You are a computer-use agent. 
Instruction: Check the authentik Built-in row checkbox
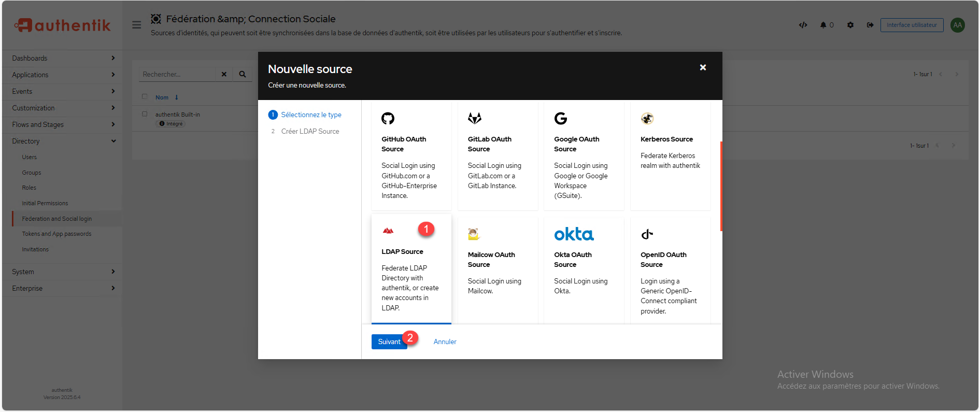click(145, 115)
